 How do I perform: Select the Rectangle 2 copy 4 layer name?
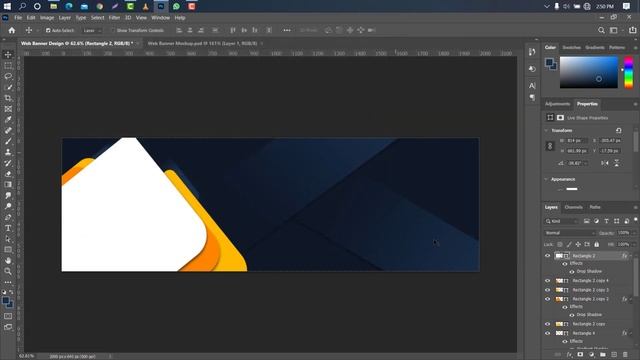590,281
